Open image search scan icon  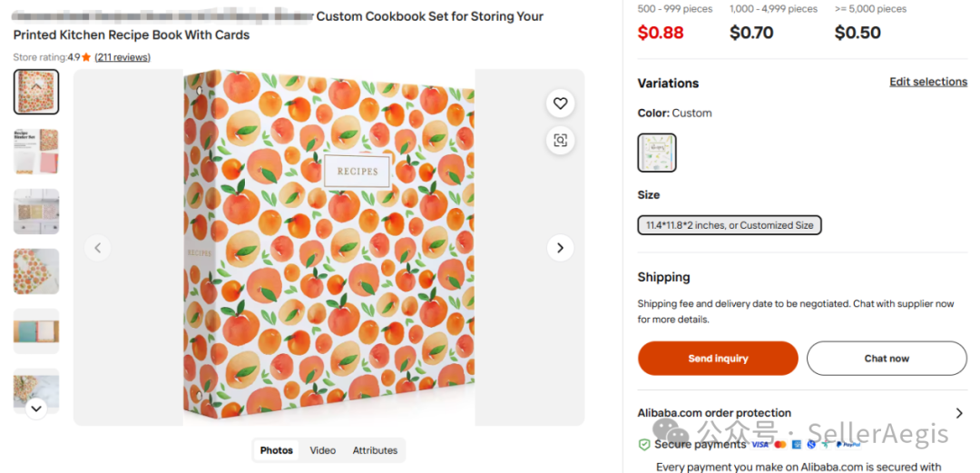560,140
